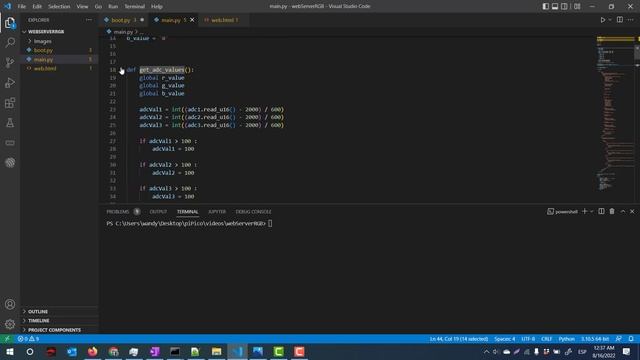Open Firefox from the taskbar
Screen dimensions: 640x360
pyautogui.click(x=93, y=351)
